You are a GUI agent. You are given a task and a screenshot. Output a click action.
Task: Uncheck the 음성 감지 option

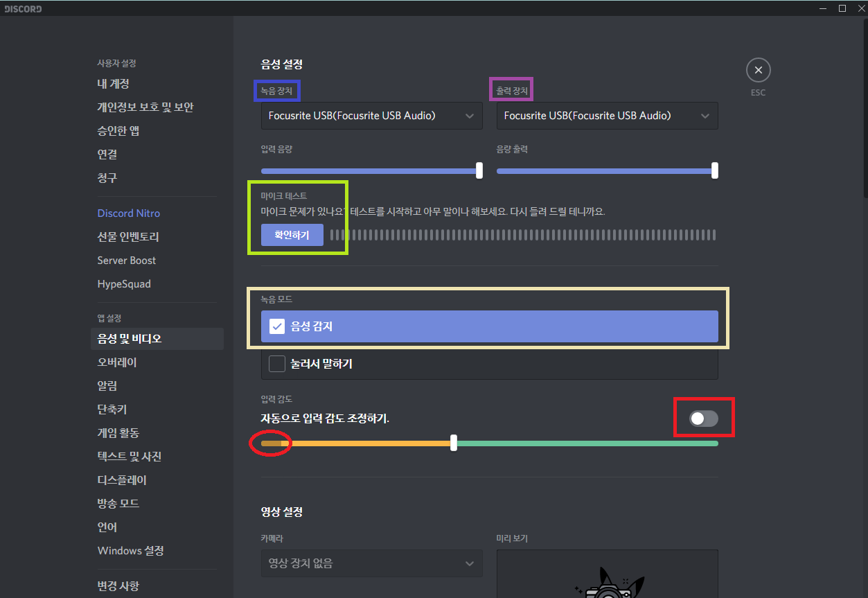pyautogui.click(x=276, y=326)
